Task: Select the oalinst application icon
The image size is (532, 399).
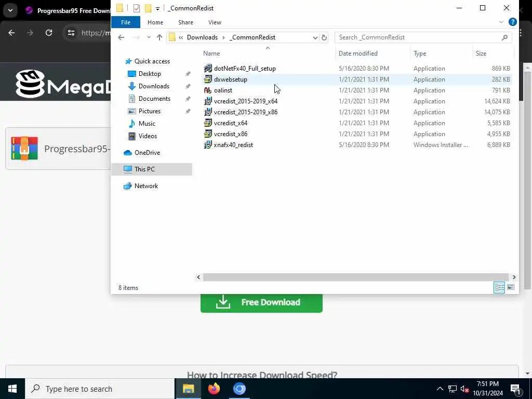Action: pyautogui.click(x=208, y=90)
